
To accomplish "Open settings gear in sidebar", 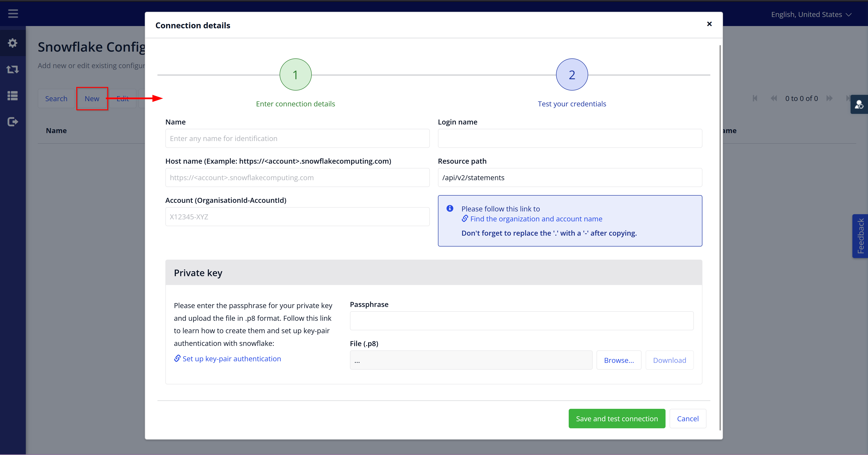I will [x=13, y=43].
